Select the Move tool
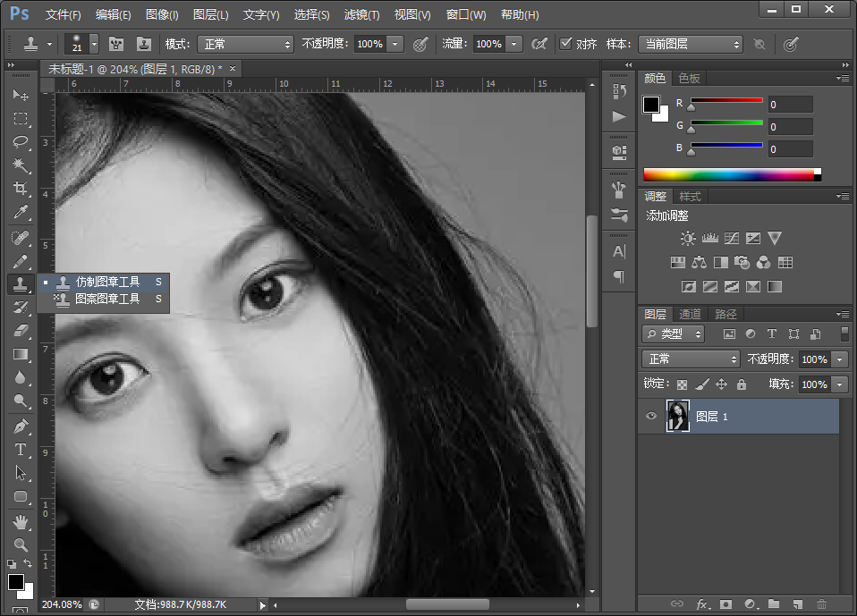This screenshot has height=616, width=857. (21, 95)
